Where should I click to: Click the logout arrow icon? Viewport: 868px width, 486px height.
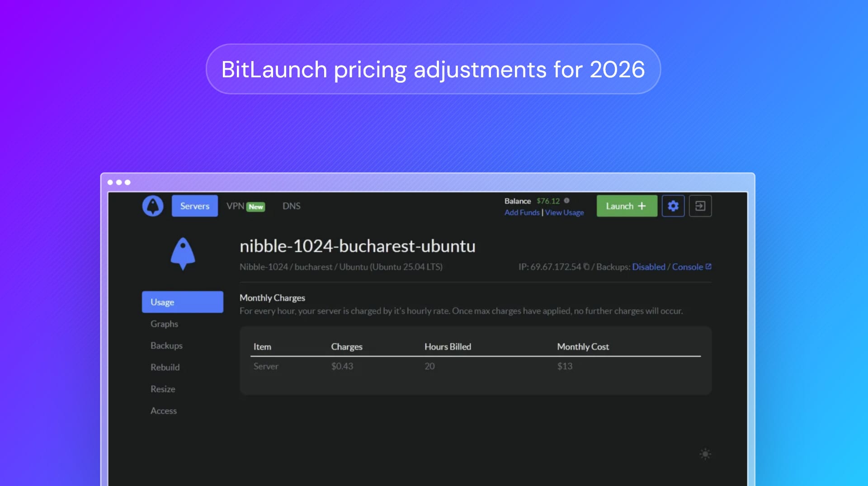(x=700, y=206)
